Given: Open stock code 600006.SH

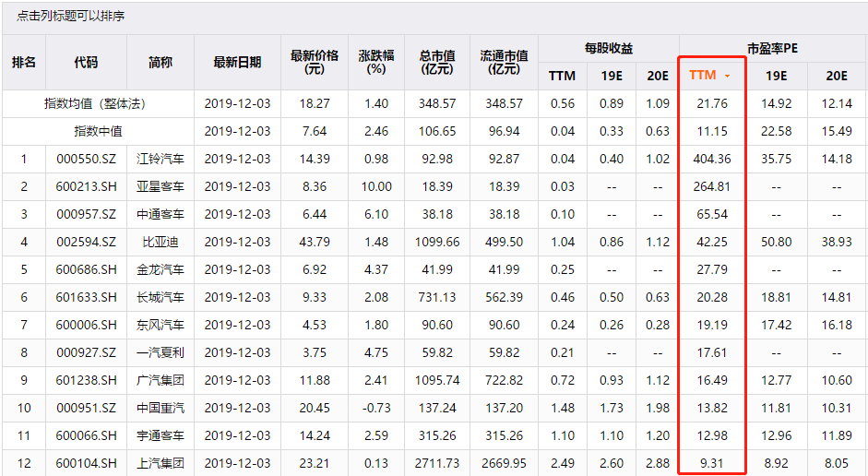Looking at the screenshot, I should point(86,325).
